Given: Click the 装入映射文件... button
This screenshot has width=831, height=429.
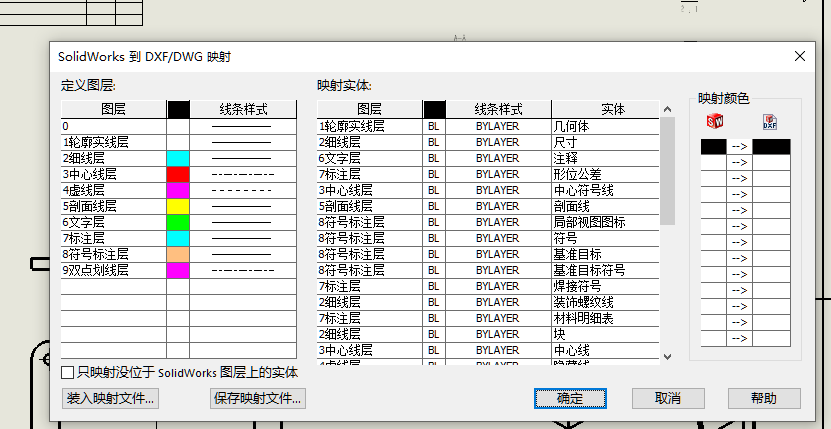Looking at the screenshot, I should pyautogui.click(x=110, y=398).
